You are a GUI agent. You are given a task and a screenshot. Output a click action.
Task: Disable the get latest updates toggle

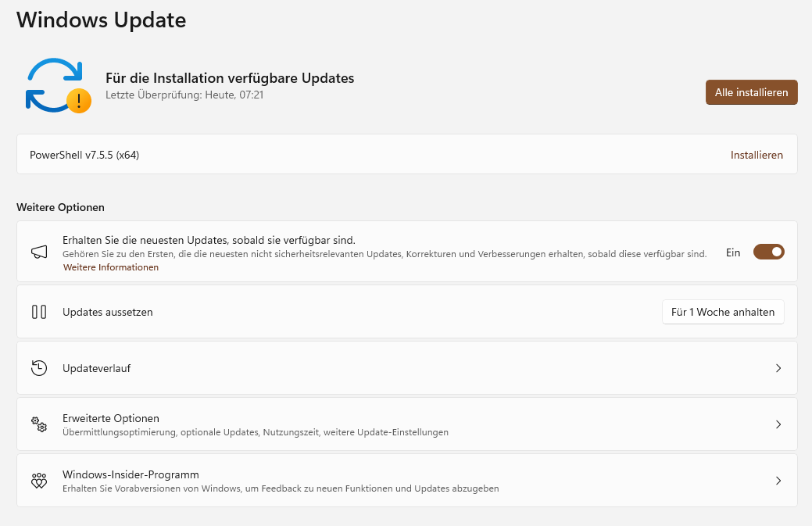tap(768, 252)
